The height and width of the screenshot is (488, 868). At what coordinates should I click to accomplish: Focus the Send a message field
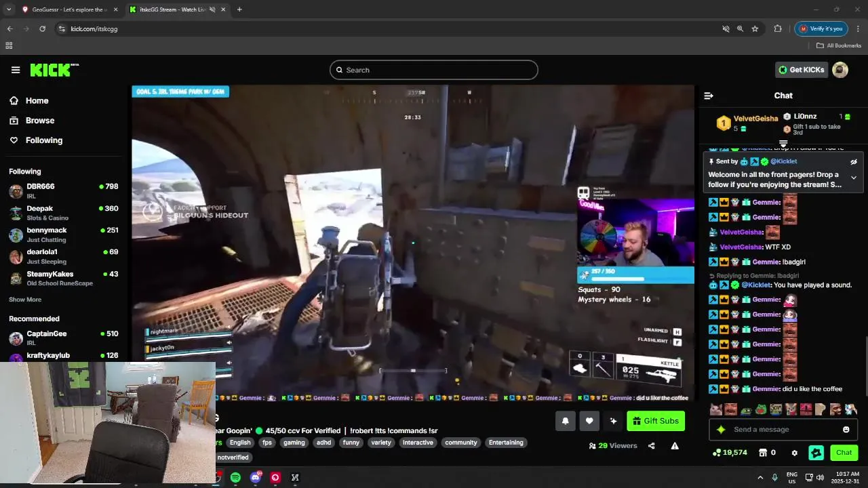click(x=783, y=430)
